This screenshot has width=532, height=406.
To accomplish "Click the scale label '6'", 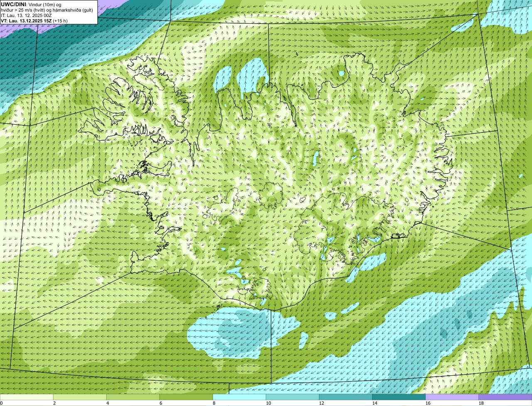I will [x=161, y=403].
